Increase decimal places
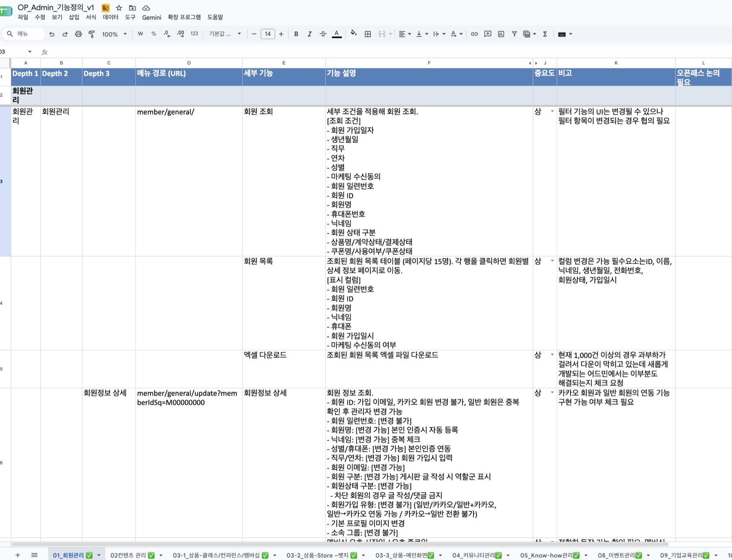This screenshot has width=732, height=560. click(181, 34)
